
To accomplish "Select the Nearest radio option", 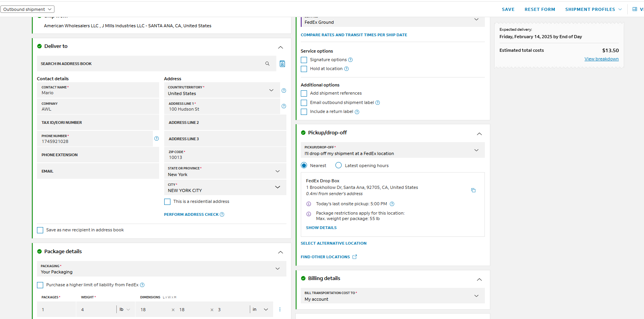I will [x=304, y=166].
